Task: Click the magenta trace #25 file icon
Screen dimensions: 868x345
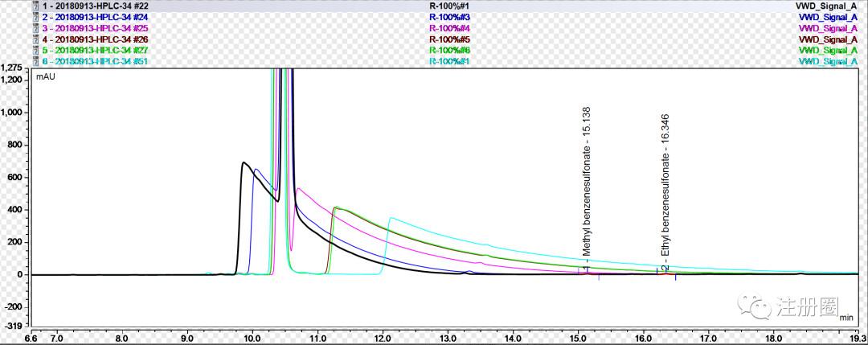Action: point(35,27)
